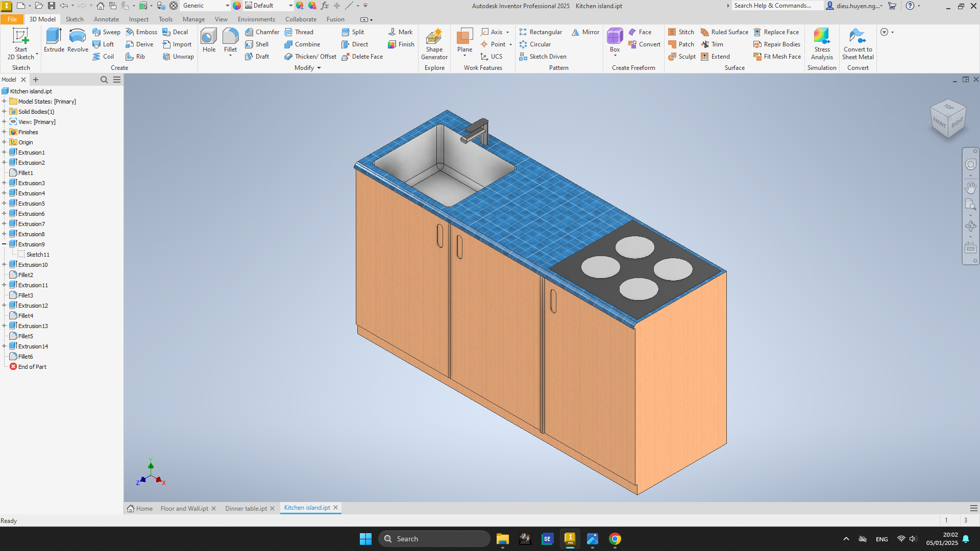Select the Stitch surface tool

(681, 32)
